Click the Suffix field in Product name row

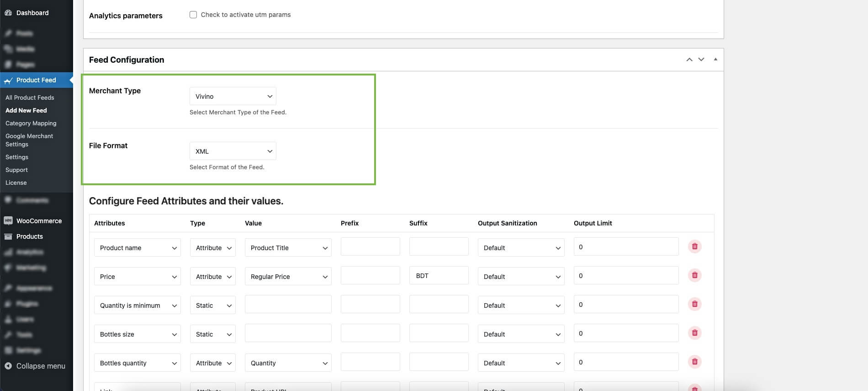(x=439, y=246)
